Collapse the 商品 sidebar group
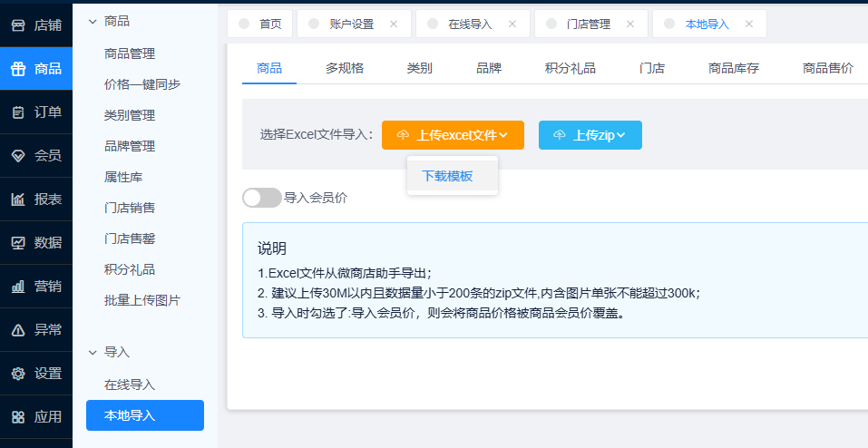Image resolution: width=868 pixels, height=448 pixels. coord(93,22)
